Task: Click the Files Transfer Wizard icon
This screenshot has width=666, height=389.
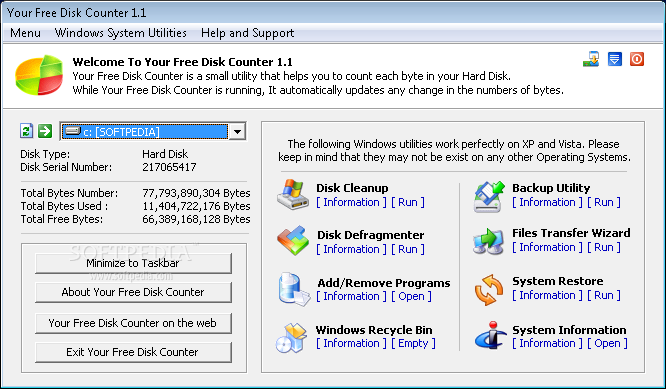Action: pos(488,241)
